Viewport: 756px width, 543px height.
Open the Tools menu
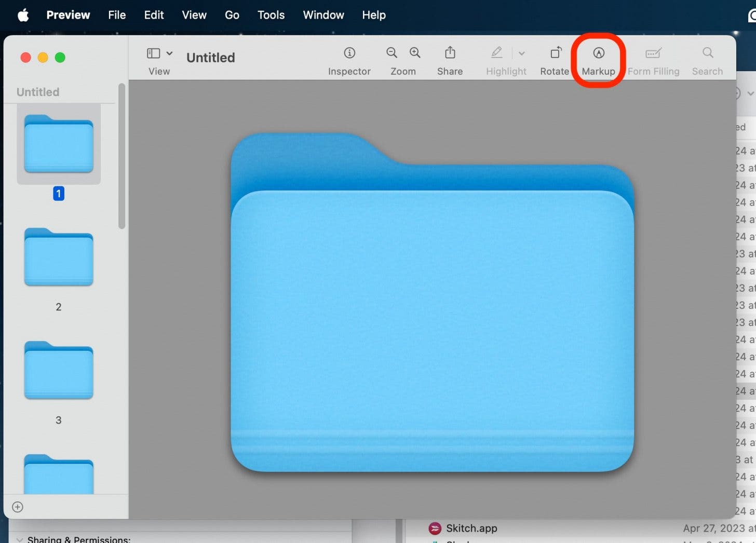(x=271, y=15)
